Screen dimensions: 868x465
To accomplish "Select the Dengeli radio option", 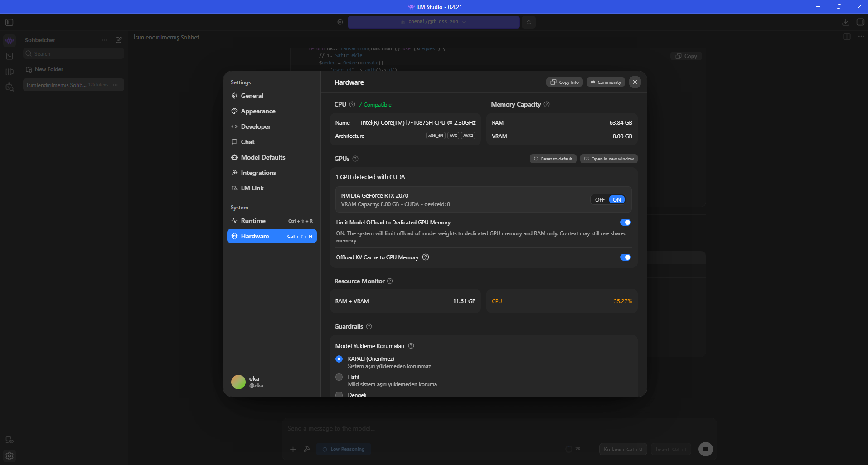I will tap(339, 394).
